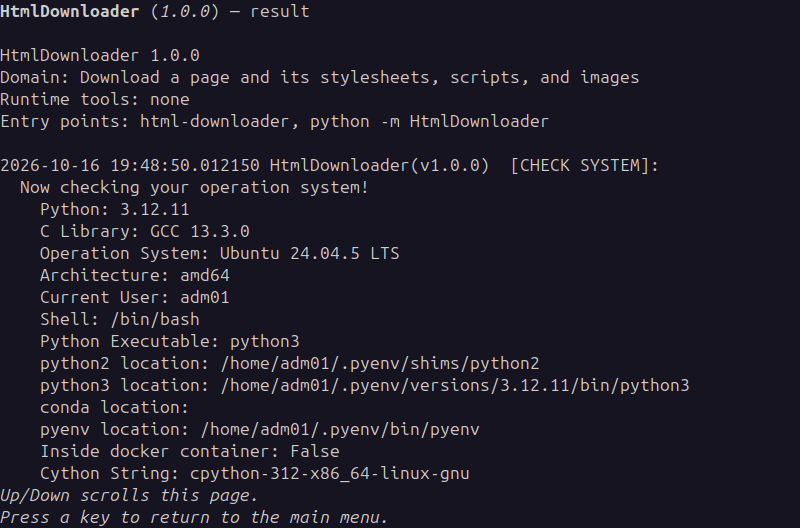Click the Domain description line

tap(319, 77)
